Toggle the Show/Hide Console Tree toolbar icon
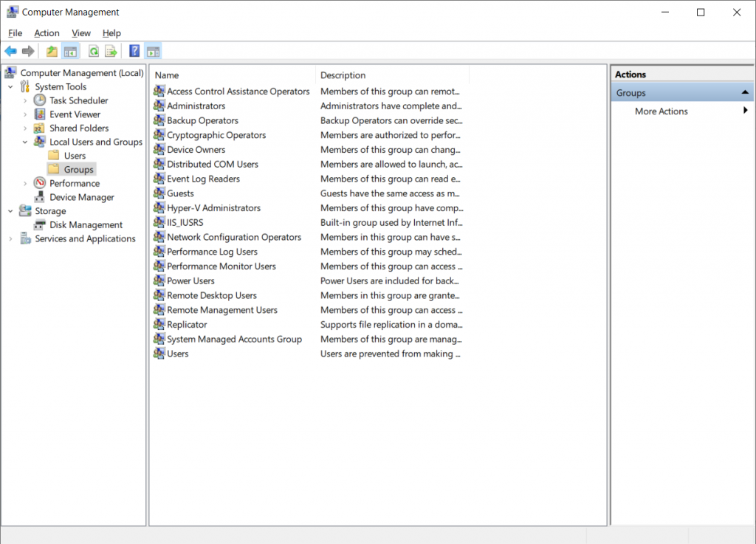This screenshot has height=544, width=756. [70, 51]
